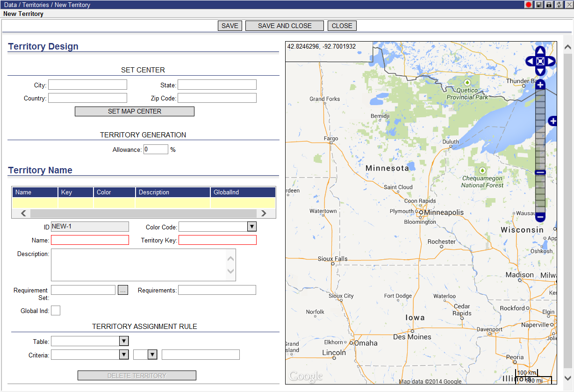Pan the map left with the arrow

pyautogui.click(x=530, y=61)
